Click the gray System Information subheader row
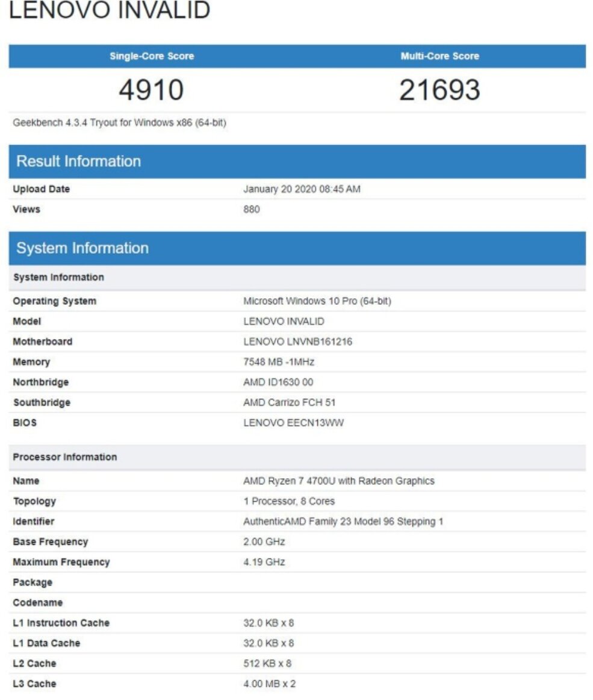The width and height of the screenshot is (593, 700). point(297,278)
